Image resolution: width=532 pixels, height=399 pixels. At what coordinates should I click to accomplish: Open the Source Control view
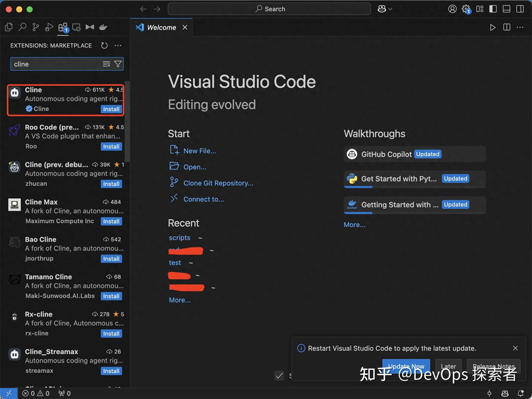coord(36,27)
